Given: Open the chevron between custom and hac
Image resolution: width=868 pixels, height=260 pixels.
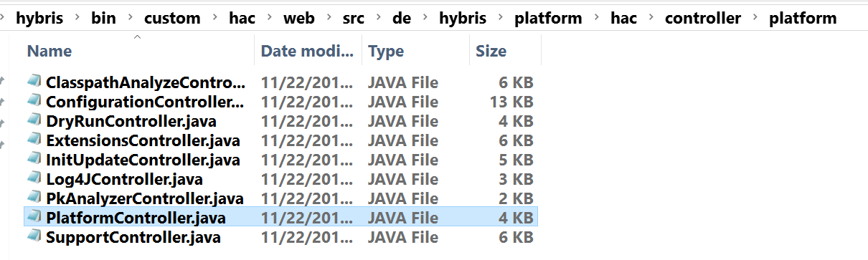Looking at the screenshot, I should [214, 19].
